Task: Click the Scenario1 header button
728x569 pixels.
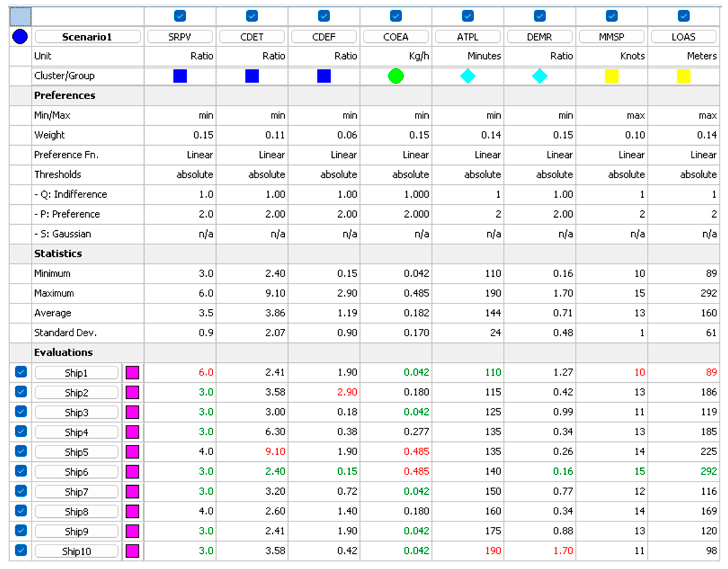Action: click(87, 37)
